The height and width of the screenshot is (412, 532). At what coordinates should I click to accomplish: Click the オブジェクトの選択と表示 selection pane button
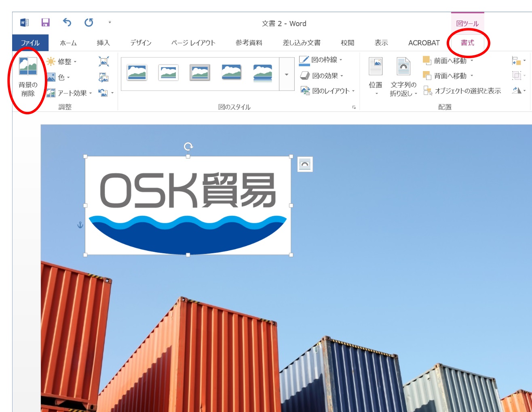(x=462, y=91)
